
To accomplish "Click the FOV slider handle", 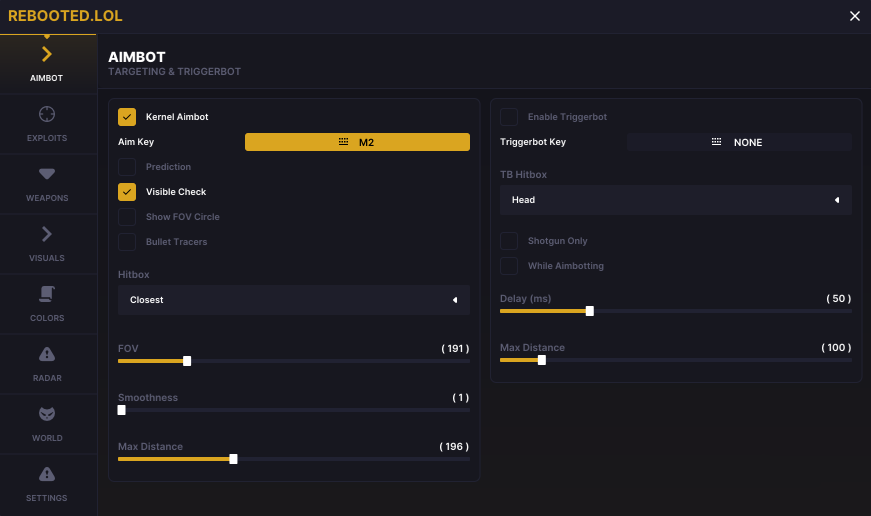I will pyautogui.click(x=187, y=361).
